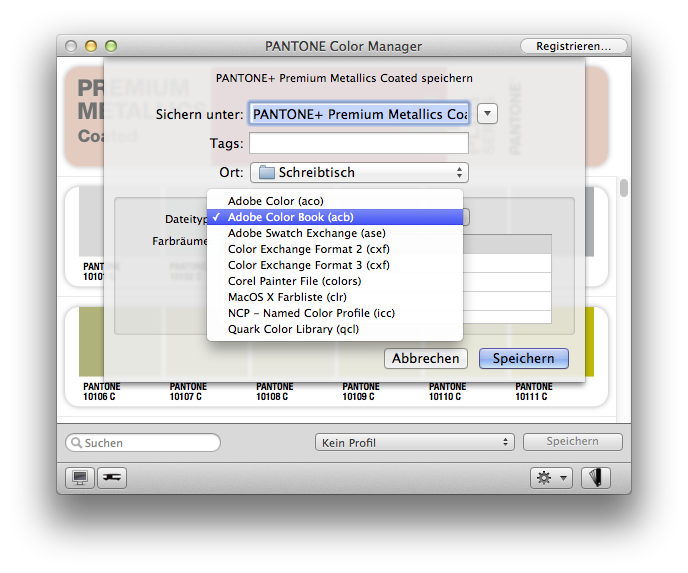Open the fan deck icon button
688x573 pixels.
(596, 477)
